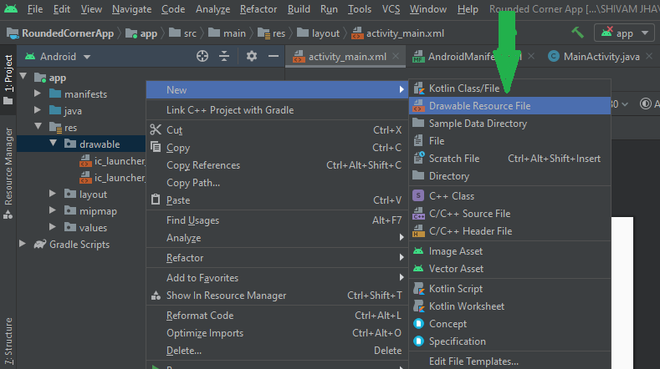The image size is (660, 369).
Task: Expand Gradle Scripts node
Action: click(22, 244)
